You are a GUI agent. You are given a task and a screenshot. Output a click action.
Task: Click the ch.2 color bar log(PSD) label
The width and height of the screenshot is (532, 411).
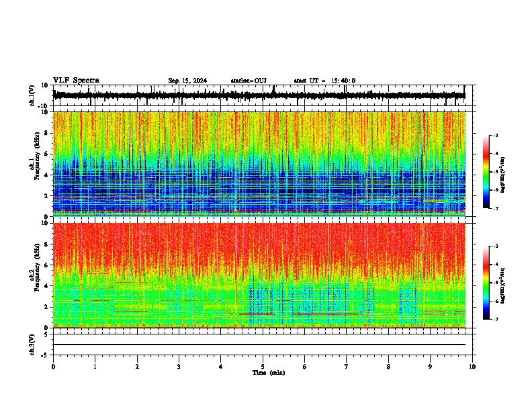point(502,285)
